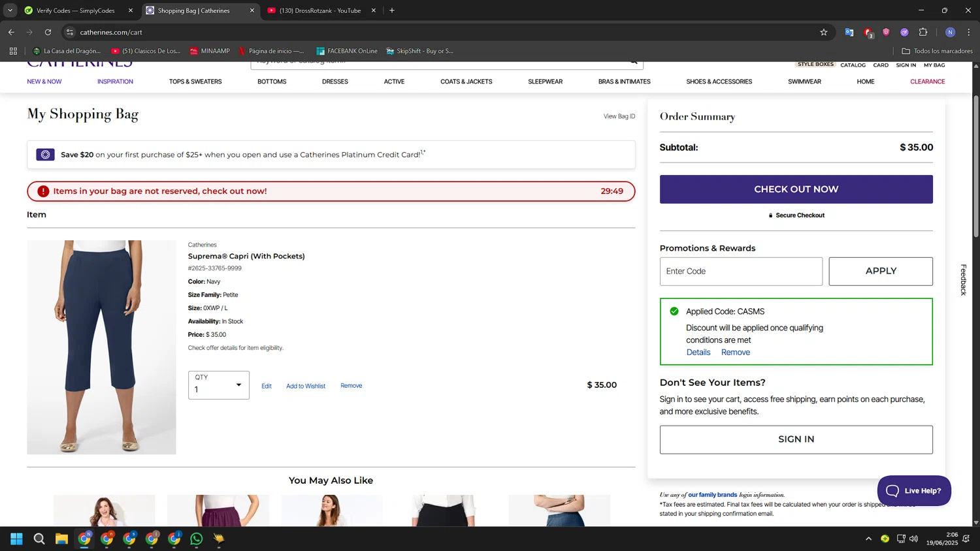The height and width of the screenshot is (551, 980).
Task: Open the Feedback side tab
Action: coord(963,279)
